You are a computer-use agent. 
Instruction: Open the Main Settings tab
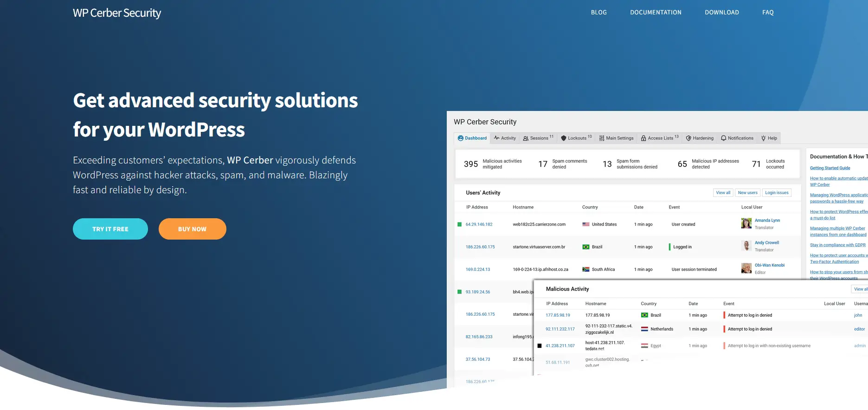(616, 138)
